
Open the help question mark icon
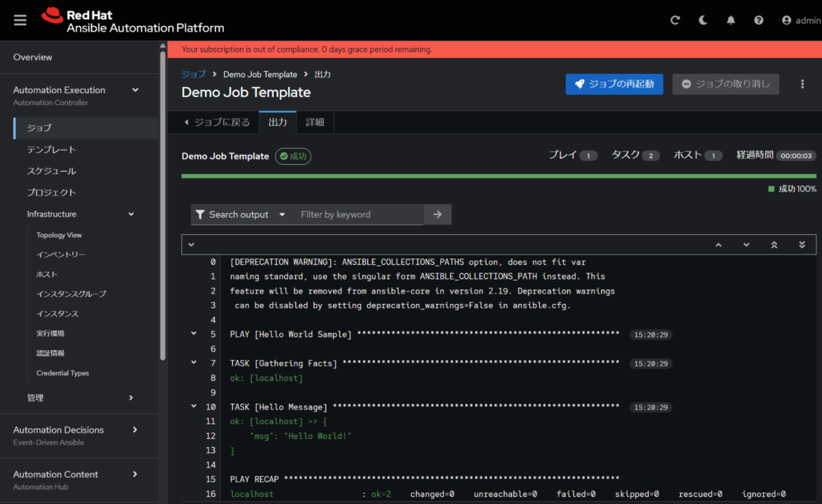pos(758,21)
